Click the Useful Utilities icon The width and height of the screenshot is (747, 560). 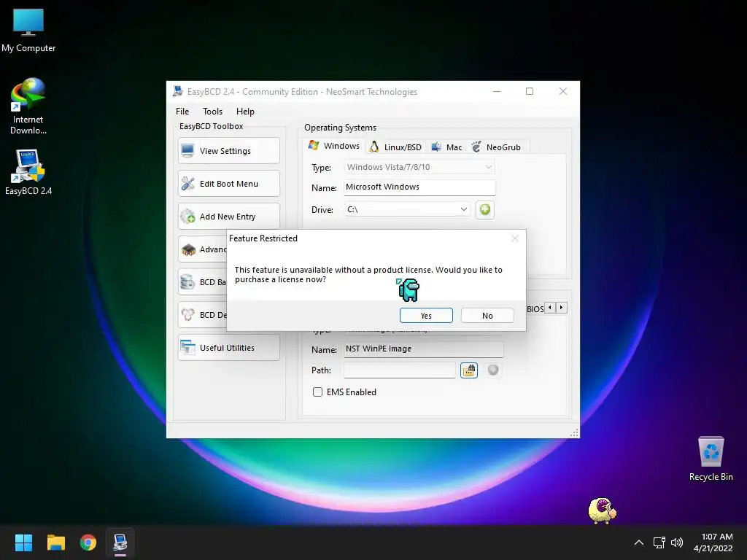[x=187, y=348]
